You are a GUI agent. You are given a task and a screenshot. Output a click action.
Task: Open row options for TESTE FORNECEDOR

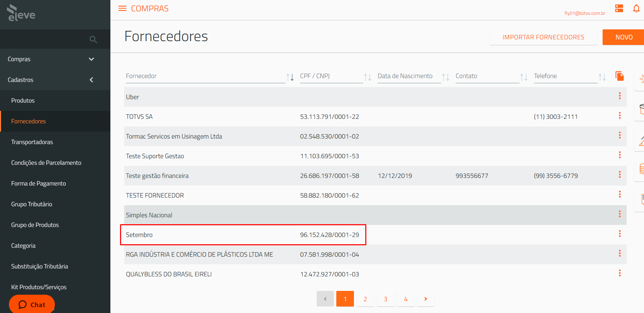pos(620,194)
